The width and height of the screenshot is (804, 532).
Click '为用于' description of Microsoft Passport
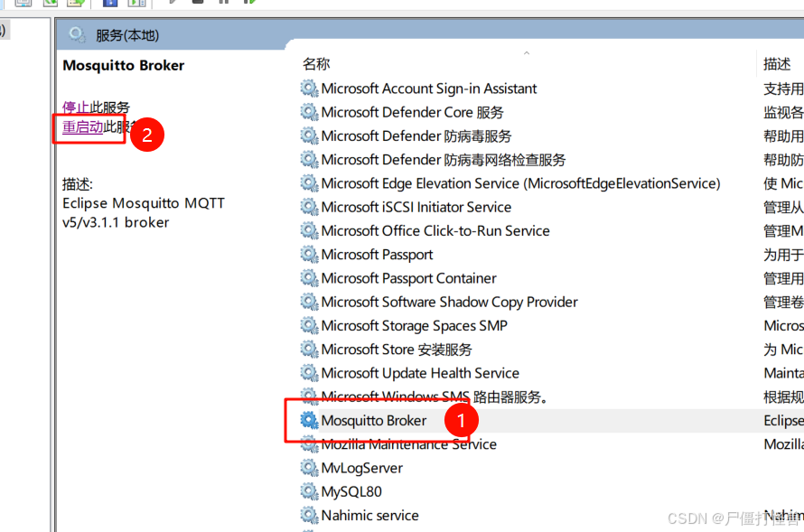point(783,255)
